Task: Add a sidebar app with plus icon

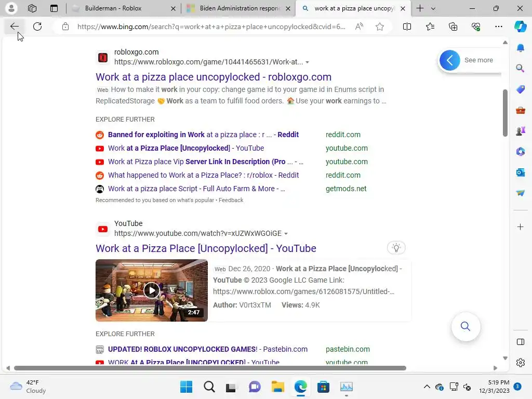Action: pos(520,227)
